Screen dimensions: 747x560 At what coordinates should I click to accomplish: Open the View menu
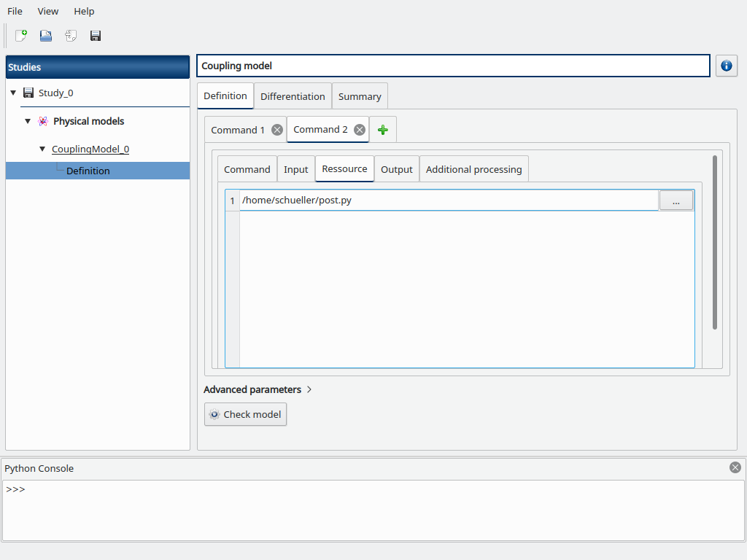pos(48,11)
